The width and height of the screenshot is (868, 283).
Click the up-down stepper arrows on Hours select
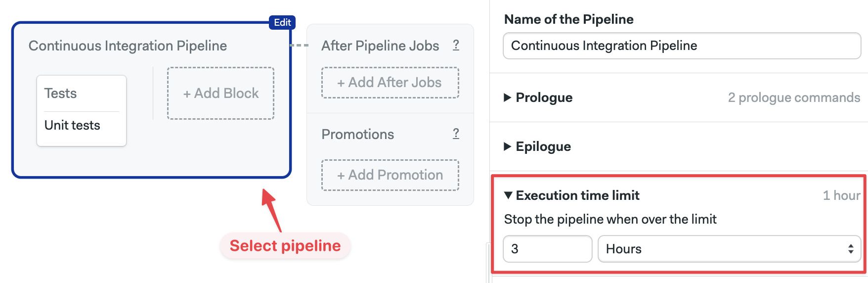(851, 249)
